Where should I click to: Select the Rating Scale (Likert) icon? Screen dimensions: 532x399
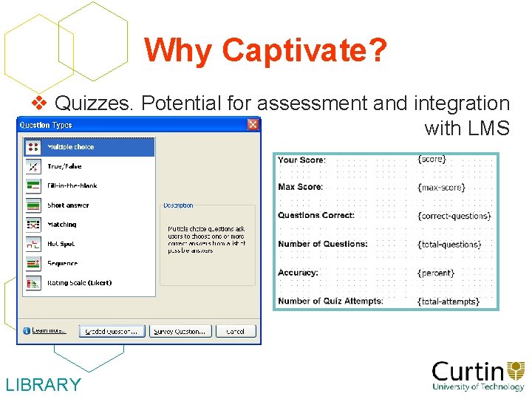click(33, 283)
